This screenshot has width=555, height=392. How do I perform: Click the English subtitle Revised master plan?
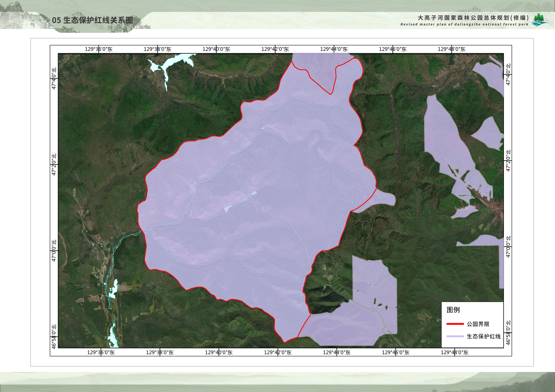[464, 24]
